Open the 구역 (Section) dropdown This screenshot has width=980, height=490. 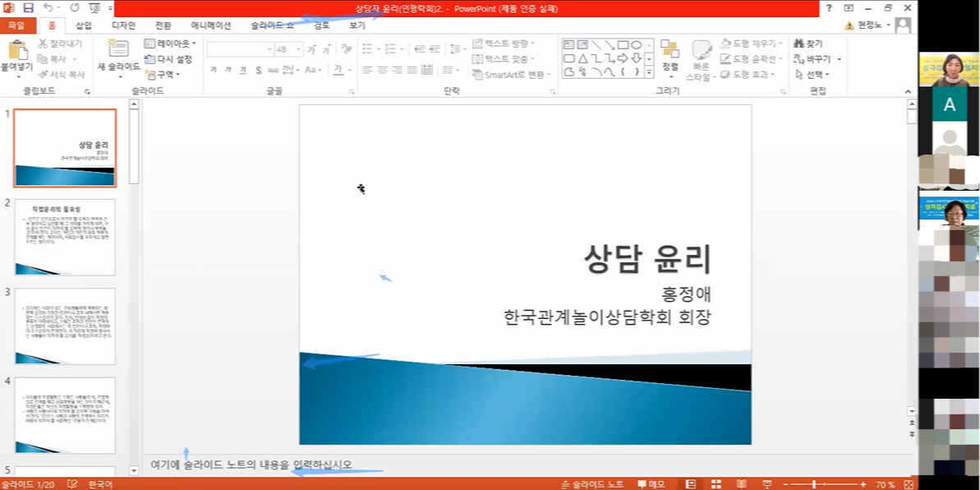coord(162,74)
